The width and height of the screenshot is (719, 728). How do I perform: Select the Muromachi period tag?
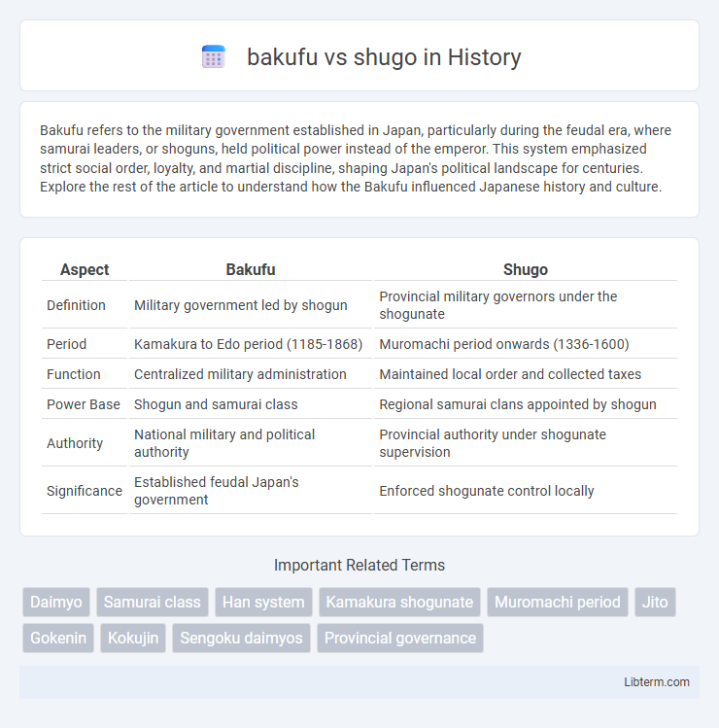(x=558, y=603)
